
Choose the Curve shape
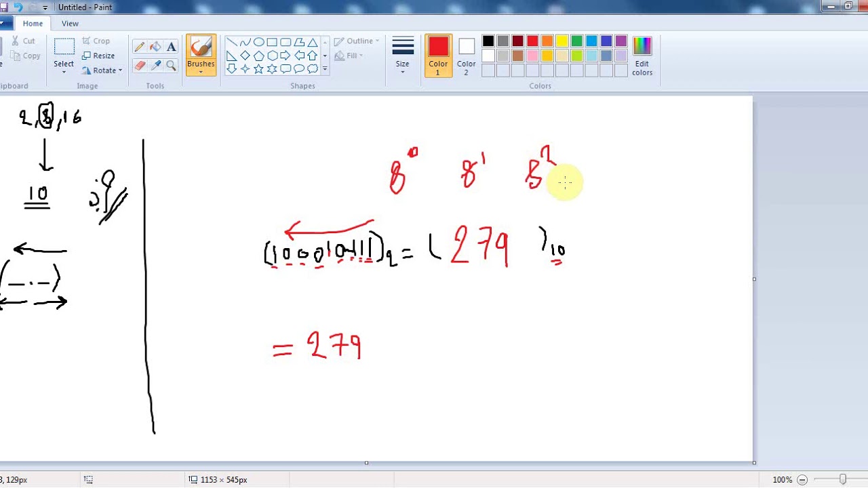pos(245,42)
